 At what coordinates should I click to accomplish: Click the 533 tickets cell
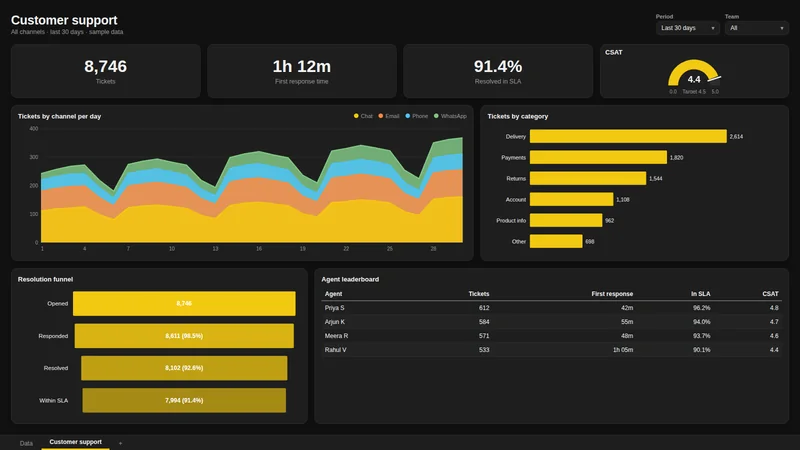[x=484, y=350]
